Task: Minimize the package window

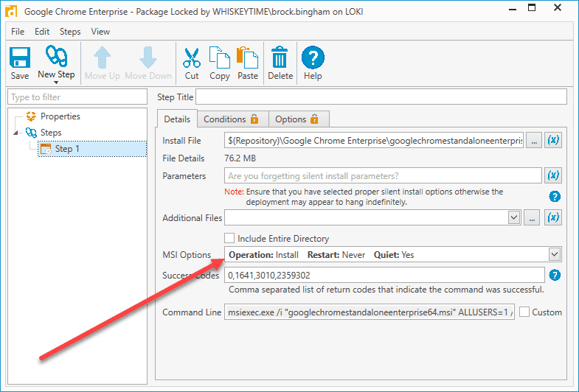Action: click(x=513, y=9)
